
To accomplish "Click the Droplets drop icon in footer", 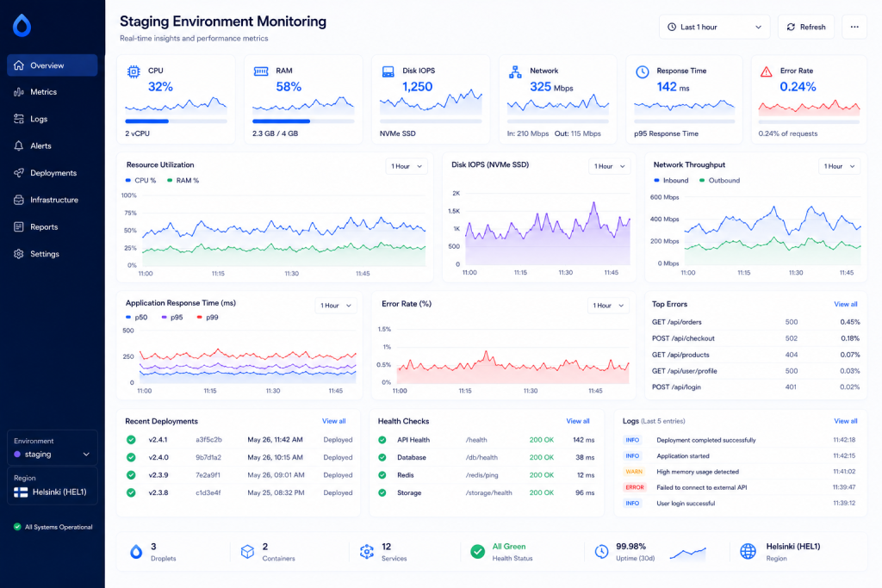I will [136, 552].
